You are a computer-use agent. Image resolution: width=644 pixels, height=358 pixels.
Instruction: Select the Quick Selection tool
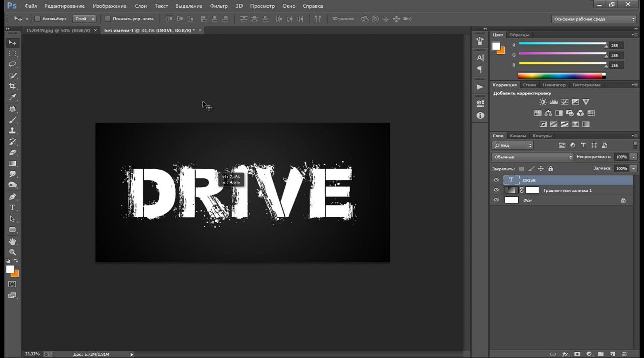[x=12, y=76]
